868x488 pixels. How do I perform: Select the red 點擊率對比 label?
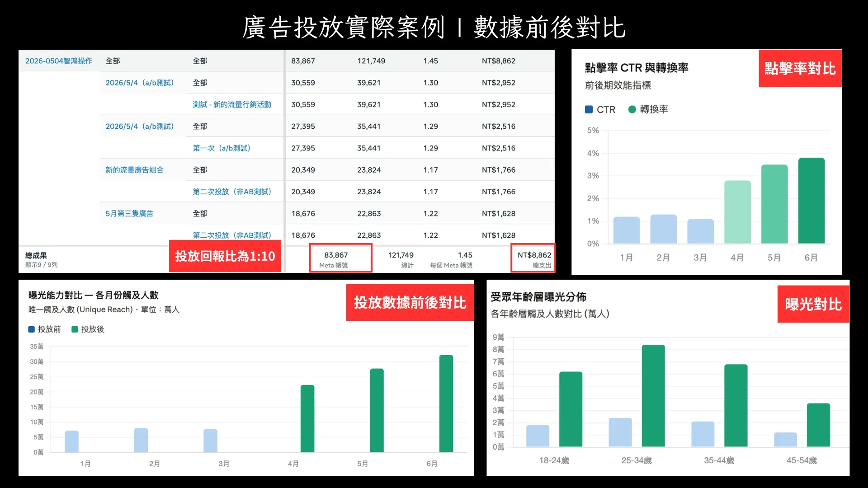(x=800, y=68)
